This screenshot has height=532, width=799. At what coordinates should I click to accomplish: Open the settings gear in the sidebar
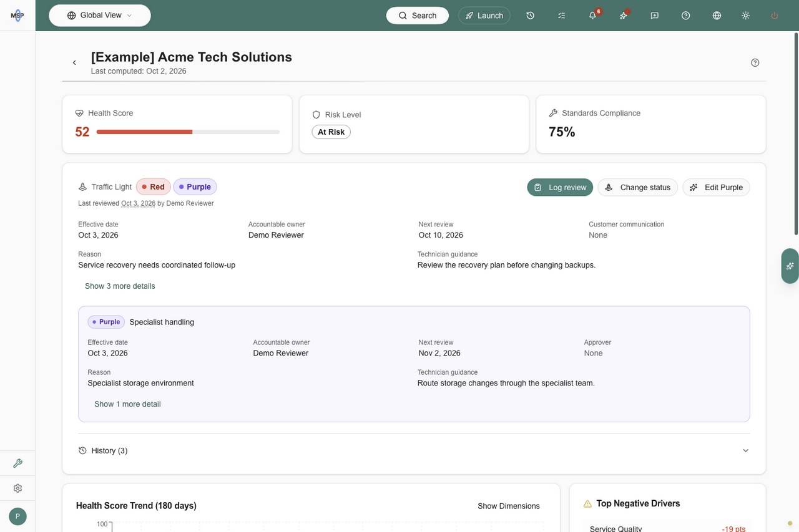click(x=17, y=488)
